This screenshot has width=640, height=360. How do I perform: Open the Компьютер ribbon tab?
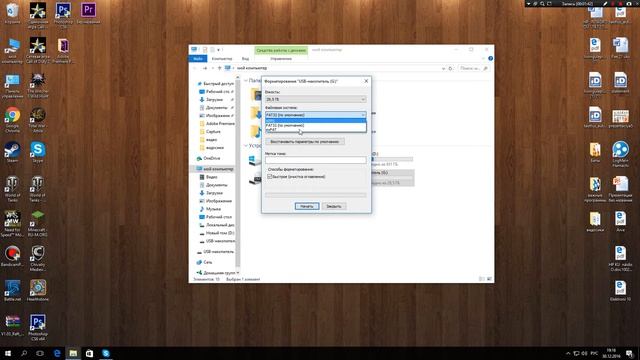pos(222,58)
